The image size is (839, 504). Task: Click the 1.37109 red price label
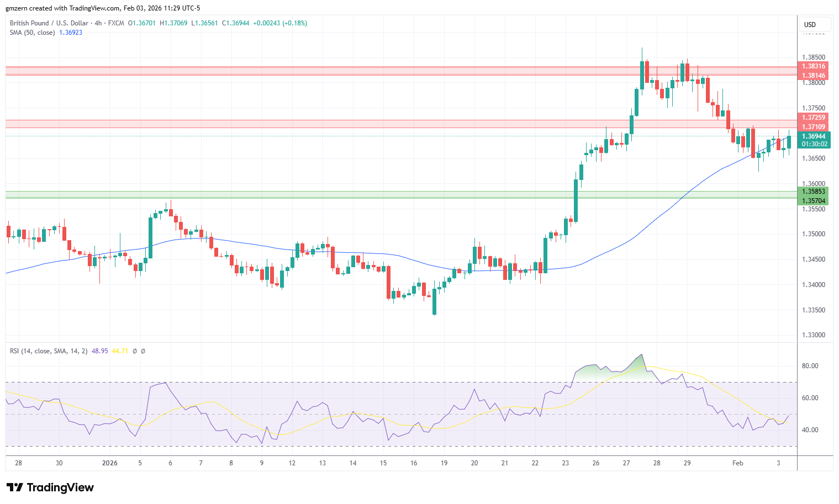(814, 127)
